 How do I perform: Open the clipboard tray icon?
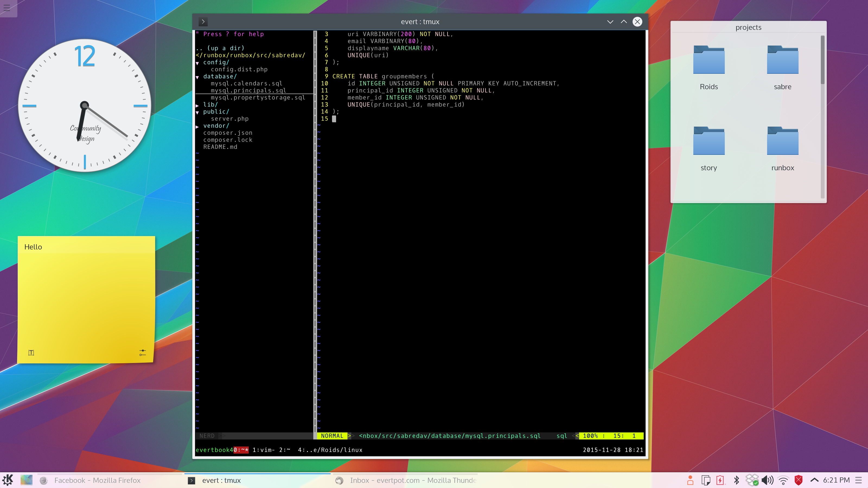(x=706, y=480)
